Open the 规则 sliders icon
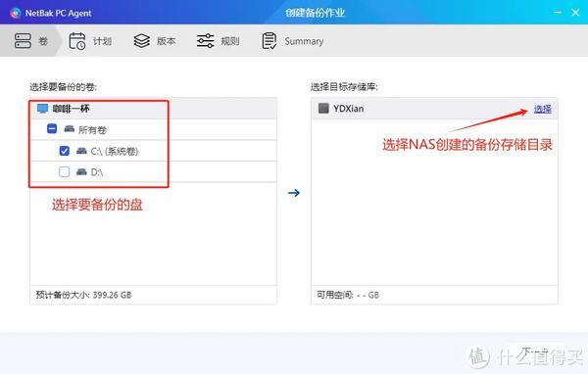Image resolution: width=588 pixels, height=374 pixels. click(x=206, y=41)
